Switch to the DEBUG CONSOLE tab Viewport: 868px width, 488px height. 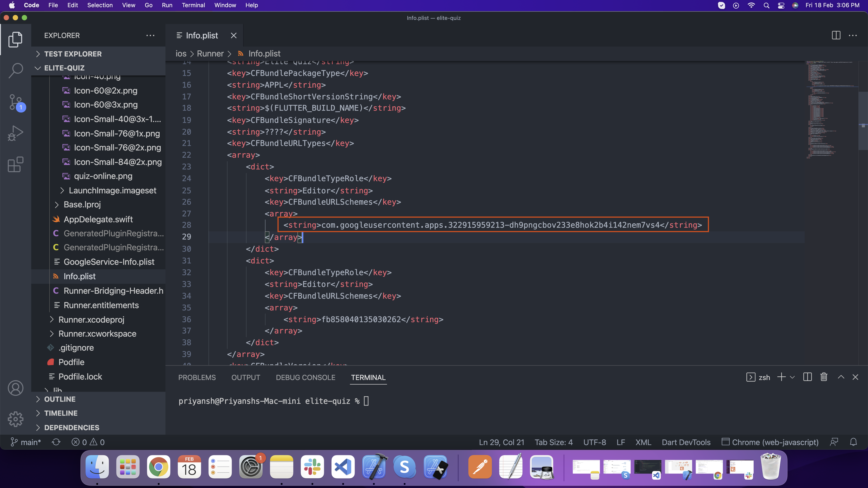pyautogui.click(x=305, y=378)
